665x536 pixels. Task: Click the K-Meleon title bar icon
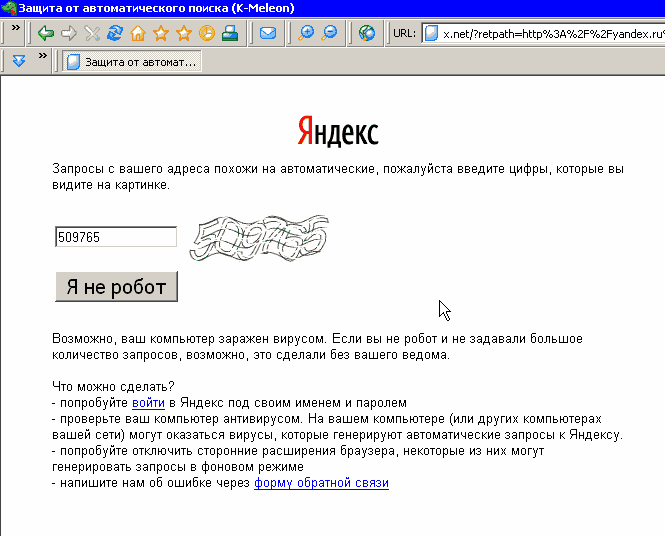click(8, 8)
